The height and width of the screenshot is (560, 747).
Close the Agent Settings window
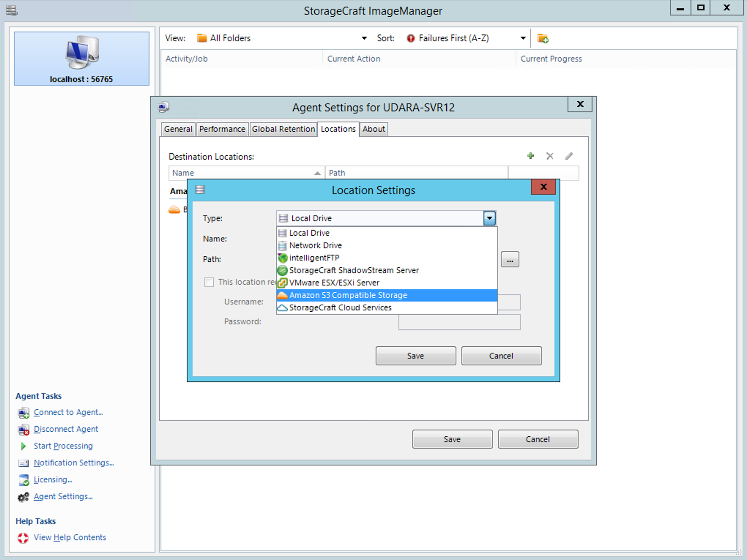tap(580, 105)
